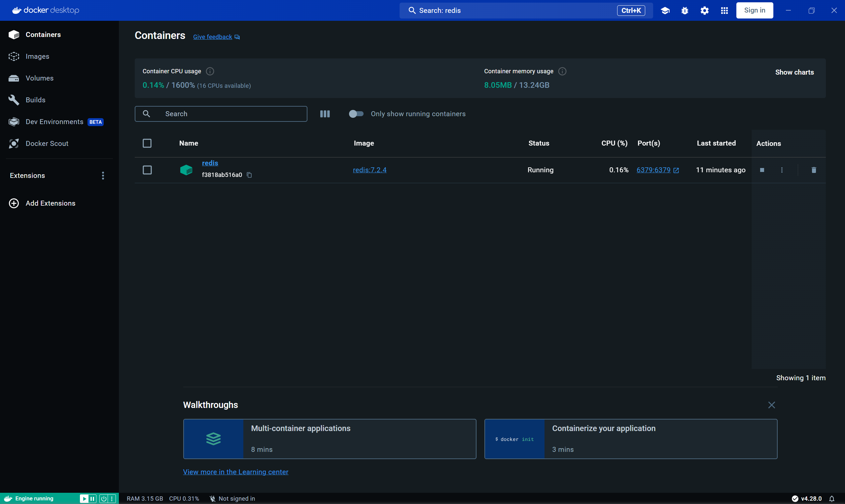Check the select all containers checkbox
This screenshot has width=845, height=504.
pyautogui.click(x=147, y=143)
